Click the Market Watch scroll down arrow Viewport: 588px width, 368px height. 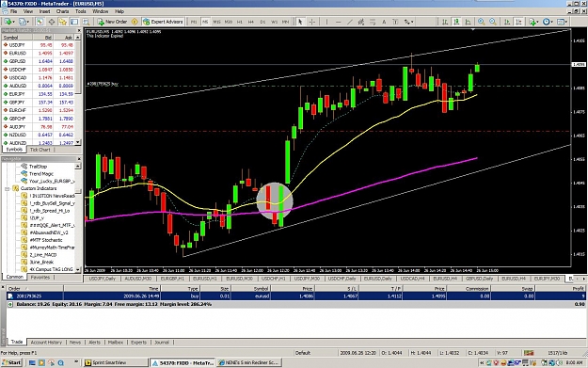78,142
